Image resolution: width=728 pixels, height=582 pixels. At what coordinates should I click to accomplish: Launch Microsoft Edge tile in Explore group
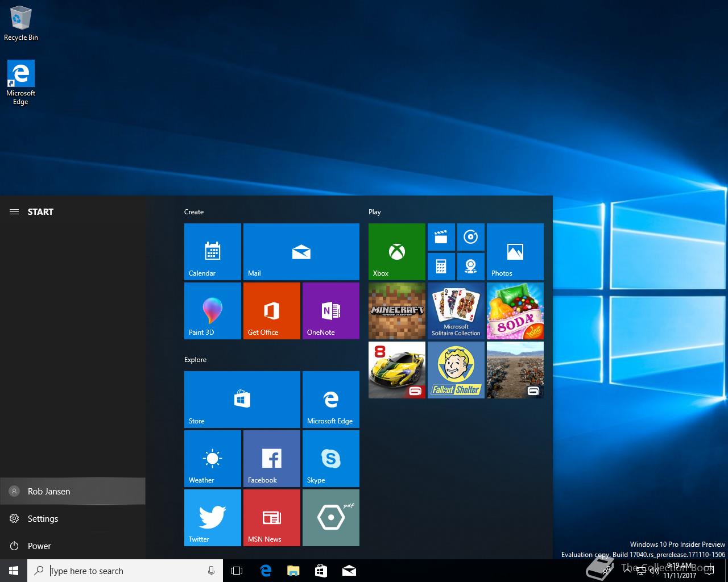pos(331,400)
